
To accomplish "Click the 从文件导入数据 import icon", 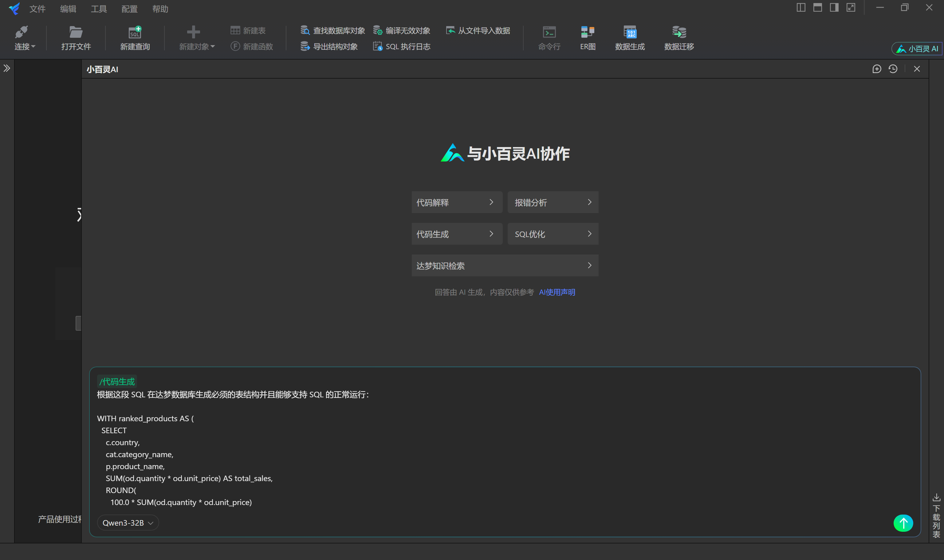I will pos(450,31).
